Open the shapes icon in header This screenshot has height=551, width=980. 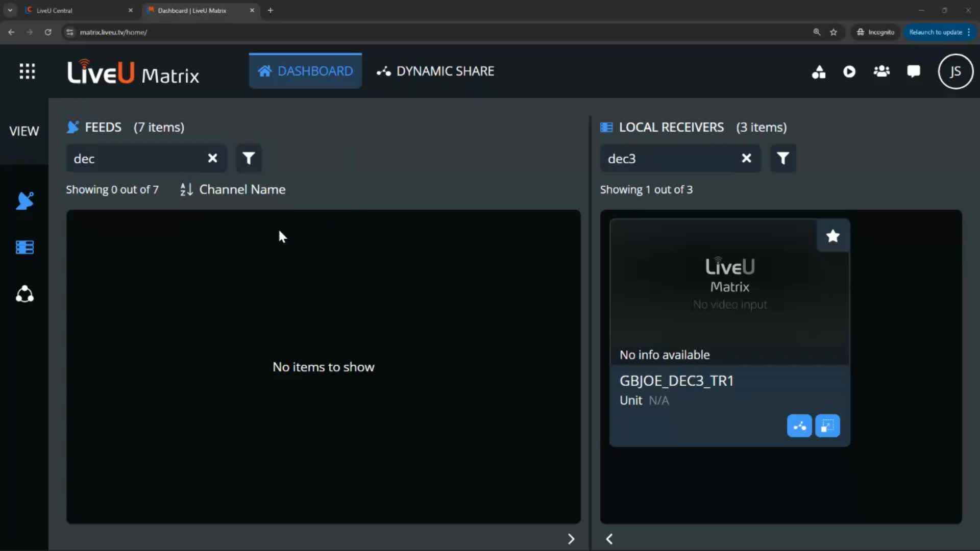click(819, 72)
